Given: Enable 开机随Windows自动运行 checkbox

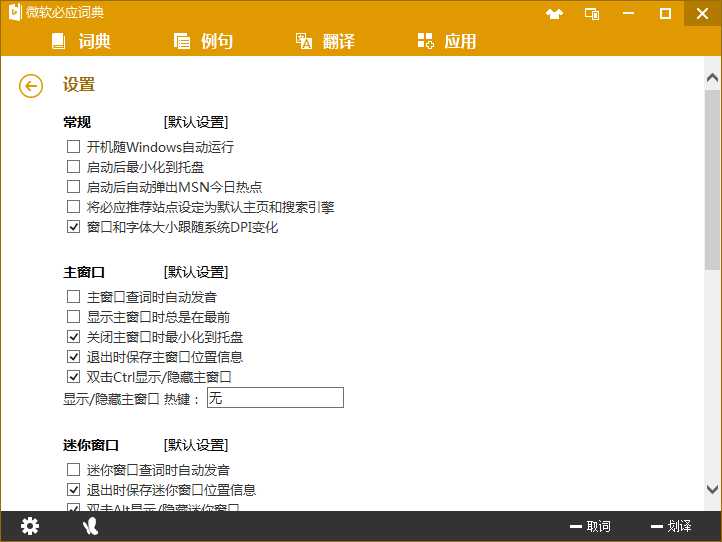Looking at the screenshot, I should point(74,146).
